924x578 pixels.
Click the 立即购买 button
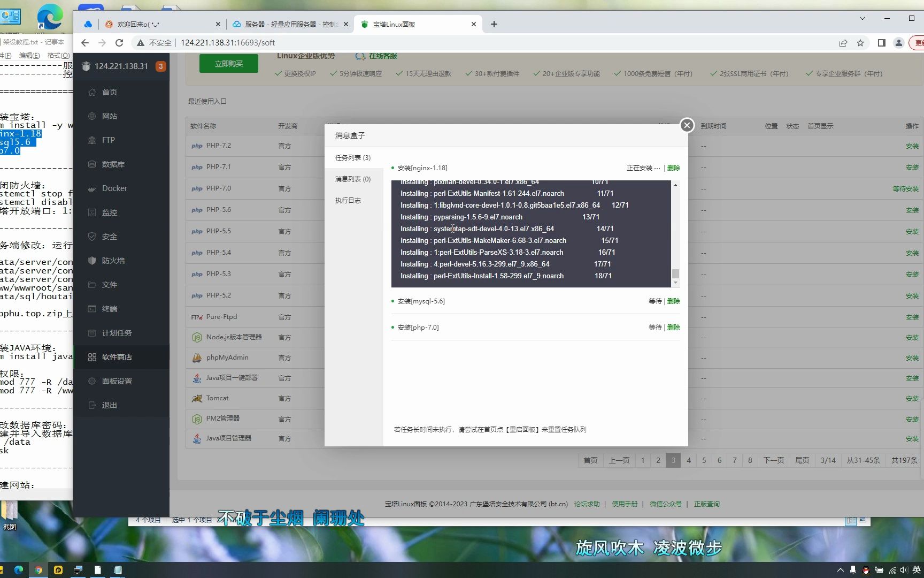point(229,64)
